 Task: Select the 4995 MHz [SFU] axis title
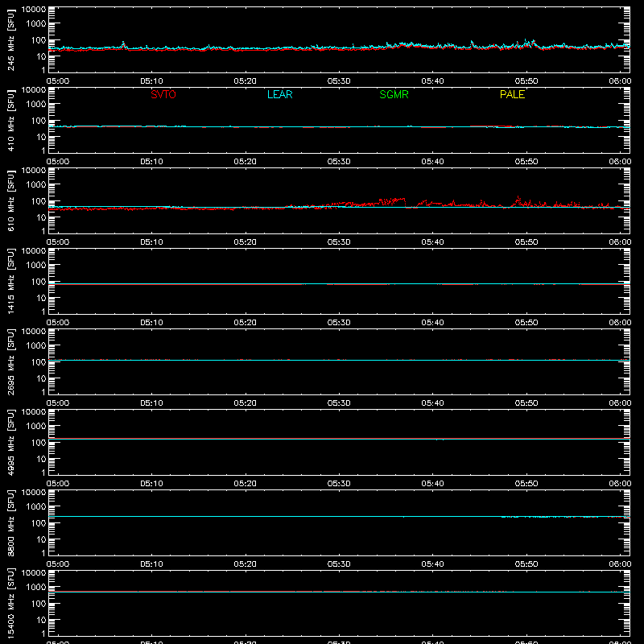tap(10, 442)
